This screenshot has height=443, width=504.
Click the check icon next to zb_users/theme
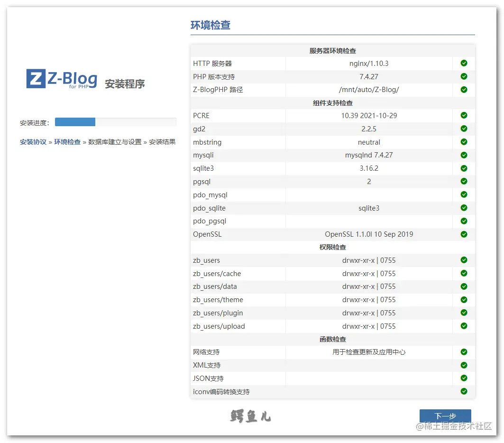tap(464, 299)
